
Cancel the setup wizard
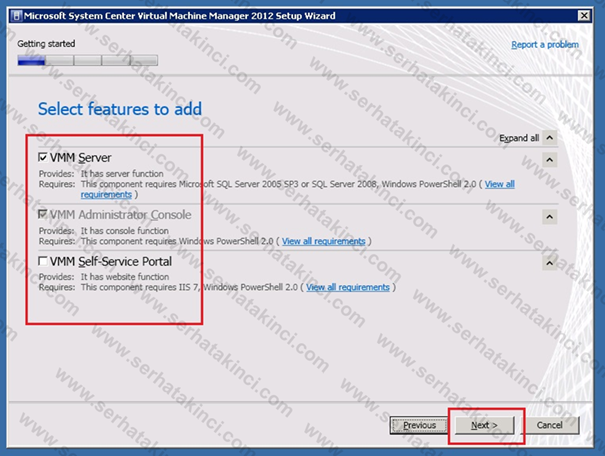pyautogui.click(x=549, y=425)
